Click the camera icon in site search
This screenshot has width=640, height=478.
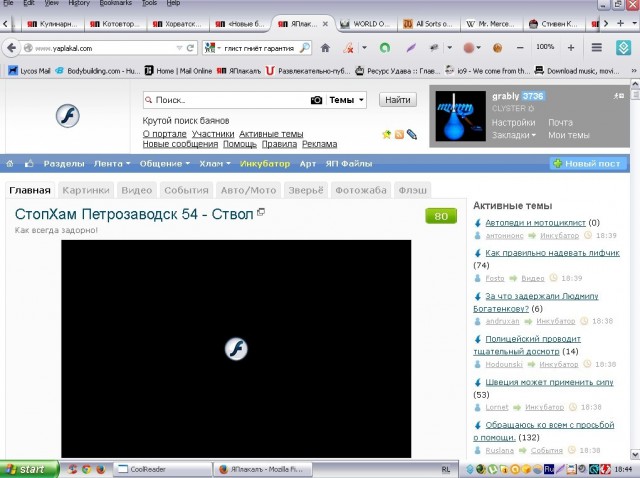316,100
